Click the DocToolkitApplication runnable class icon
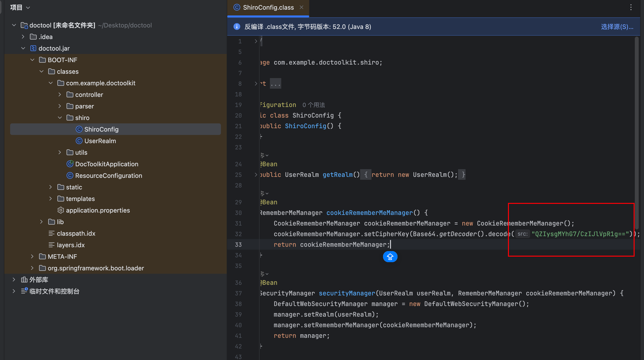The width and height of the screenshot is (644, 360). click(70, 164)
